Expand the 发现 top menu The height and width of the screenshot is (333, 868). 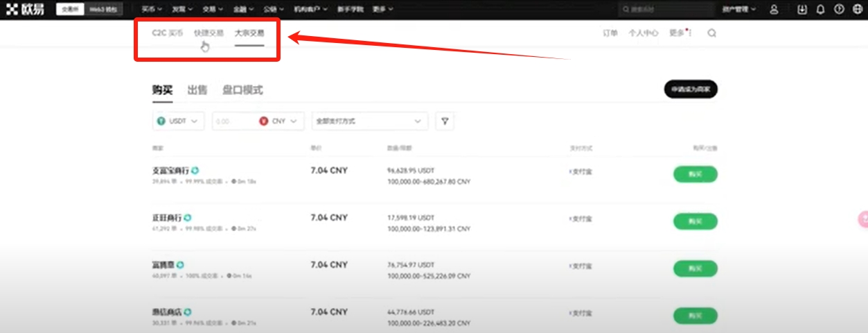tap(182, 10)
